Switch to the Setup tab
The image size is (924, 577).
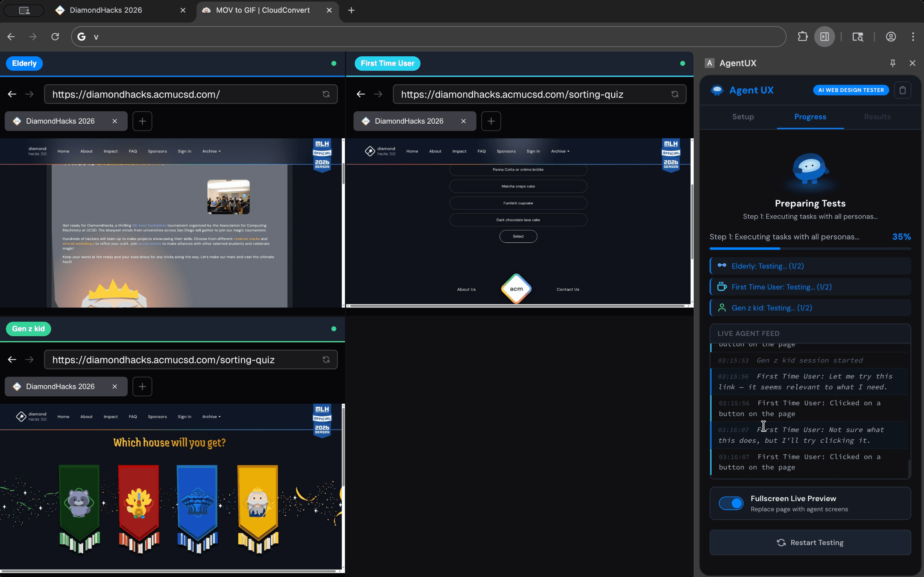743,117
